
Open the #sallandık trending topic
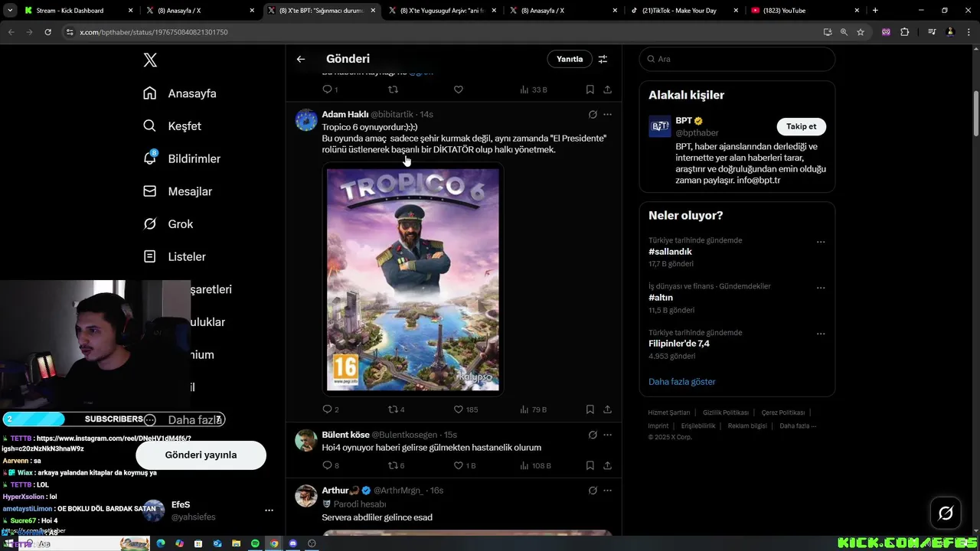[x=670, y=252]
